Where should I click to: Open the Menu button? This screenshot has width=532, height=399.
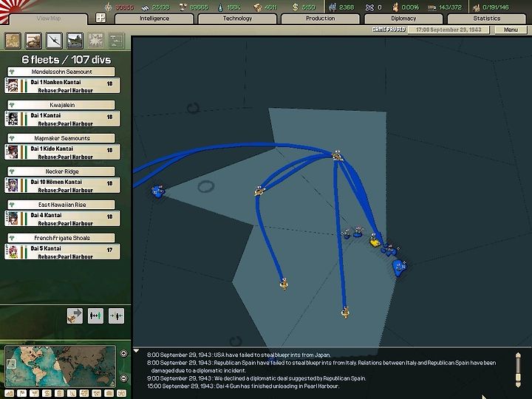[x=511, y=30]
